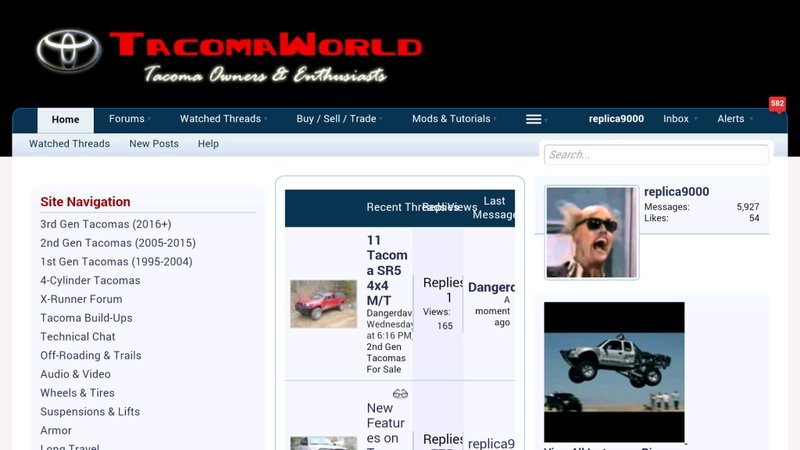This screenshot has width=800, height=450.
Task: Open Suspensions & Lifts section
Action: tap(90, 412)
